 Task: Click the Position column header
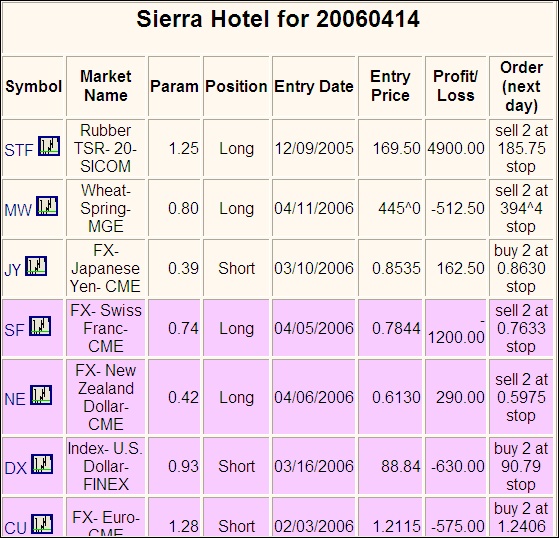pos(236,86)
